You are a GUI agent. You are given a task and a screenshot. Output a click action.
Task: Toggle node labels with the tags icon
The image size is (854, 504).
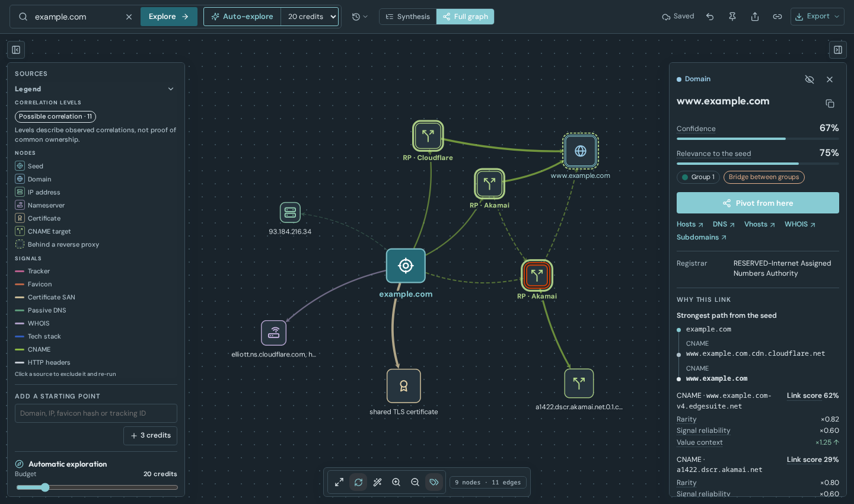pyautogui.click(x=434, y=482)
